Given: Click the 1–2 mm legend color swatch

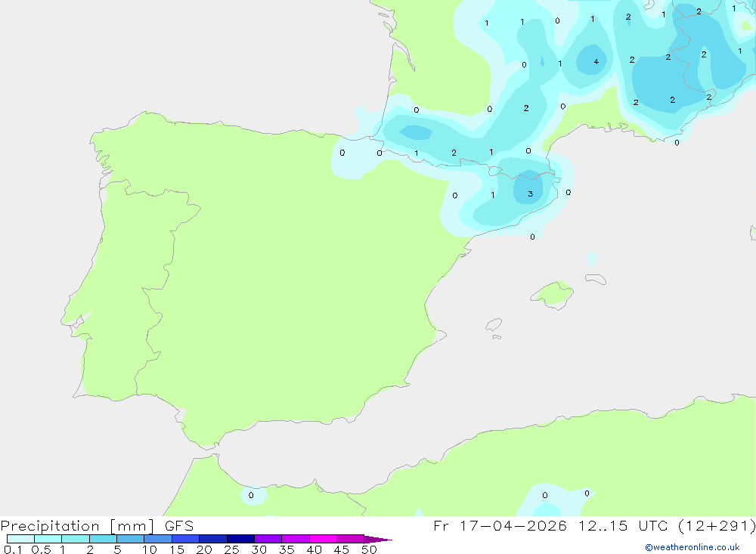Looking at the screenshot, I should coord(76,539).
